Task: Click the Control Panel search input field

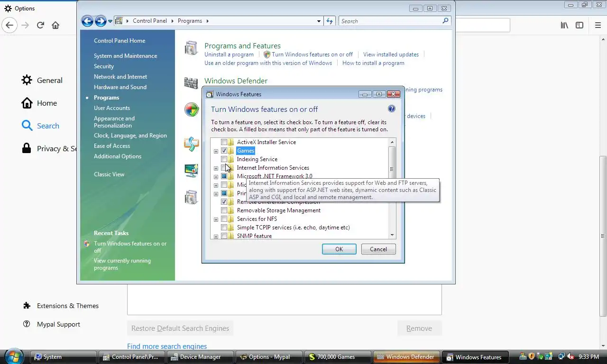Action: pyautogui.click(x=389, y=21)
